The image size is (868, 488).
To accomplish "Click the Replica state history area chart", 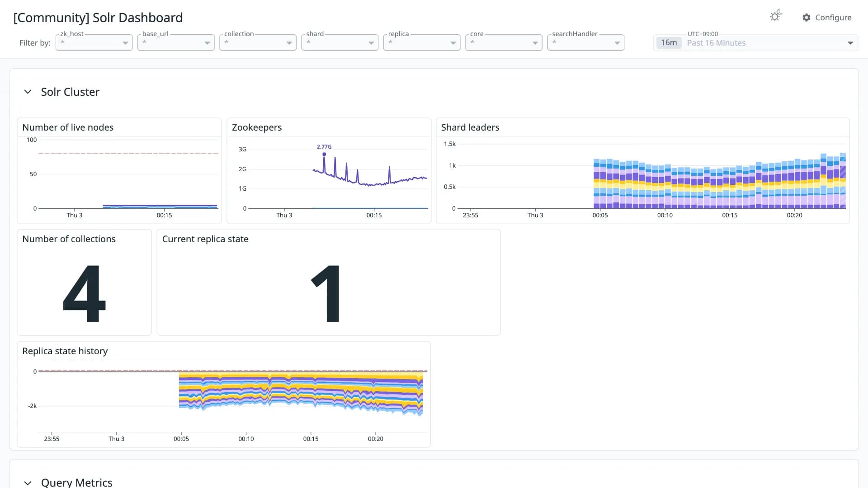I will coord(301,393).
